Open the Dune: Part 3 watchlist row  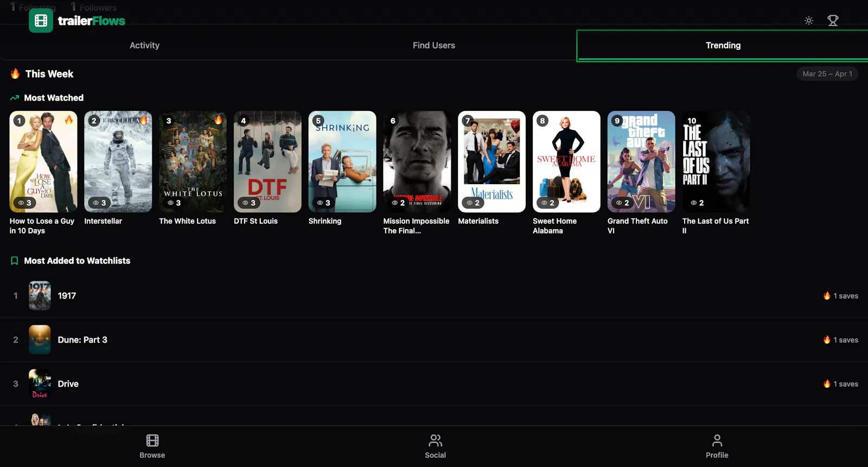click(434, 340)
